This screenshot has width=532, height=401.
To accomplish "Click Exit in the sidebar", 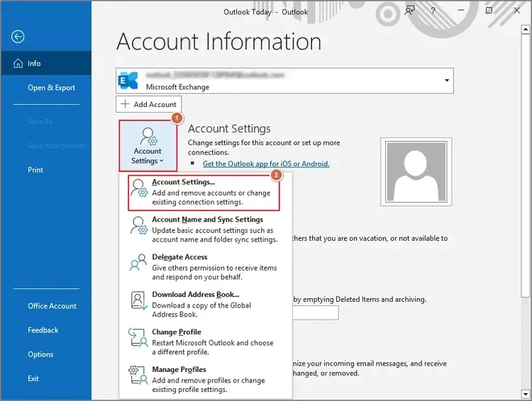I will 46,378.
